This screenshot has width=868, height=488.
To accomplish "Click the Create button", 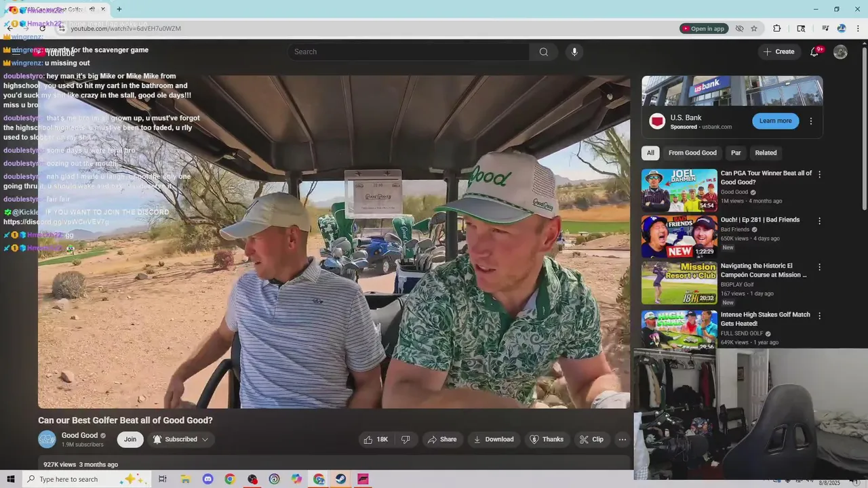I will pos(778,52).
